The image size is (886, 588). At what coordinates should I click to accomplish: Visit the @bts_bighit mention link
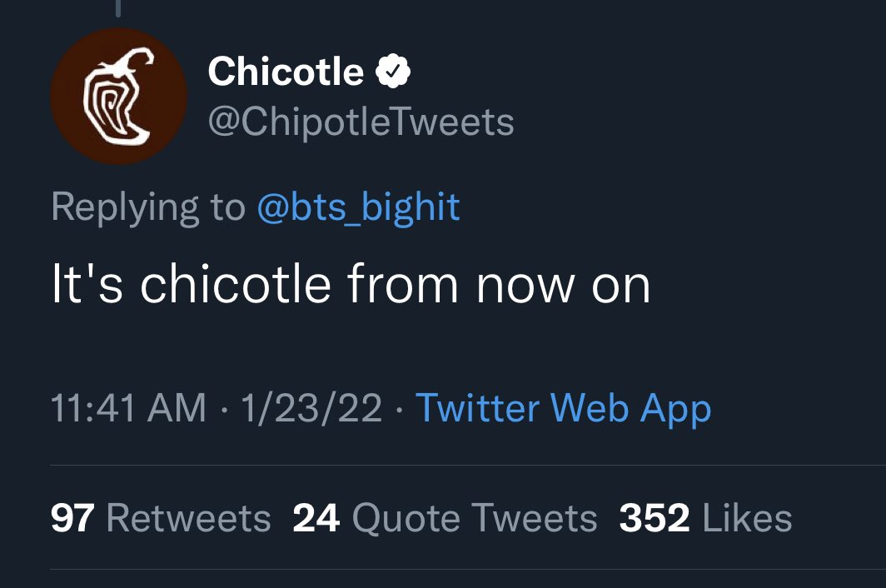pos(358,207)
